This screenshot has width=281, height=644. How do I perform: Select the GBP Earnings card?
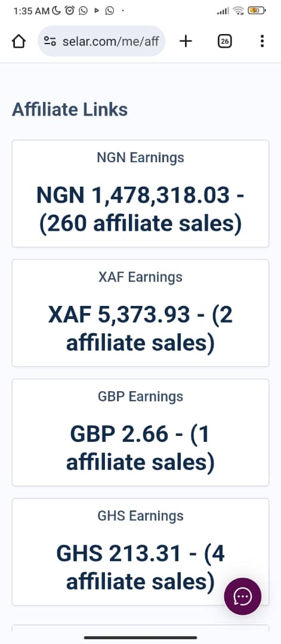tap(141, 432)
